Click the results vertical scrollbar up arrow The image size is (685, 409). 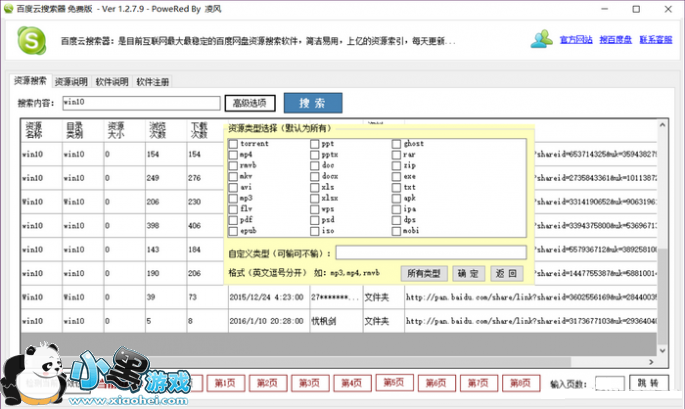[662, 125]
